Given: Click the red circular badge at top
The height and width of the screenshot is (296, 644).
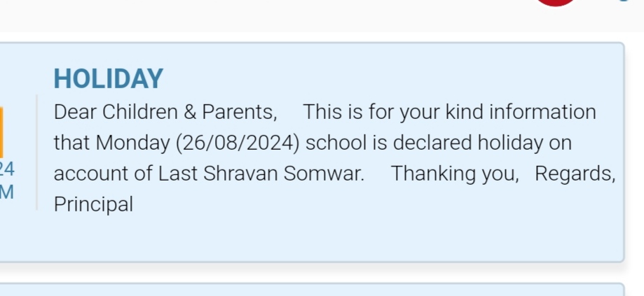Looking at the screenshot, I should [x=556, y=3].
